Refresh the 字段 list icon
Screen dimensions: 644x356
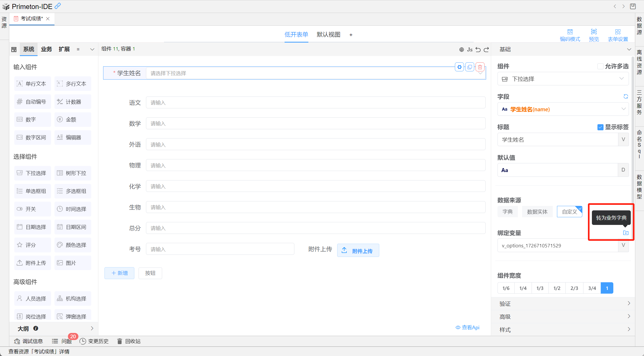click(x=625, y=96)
